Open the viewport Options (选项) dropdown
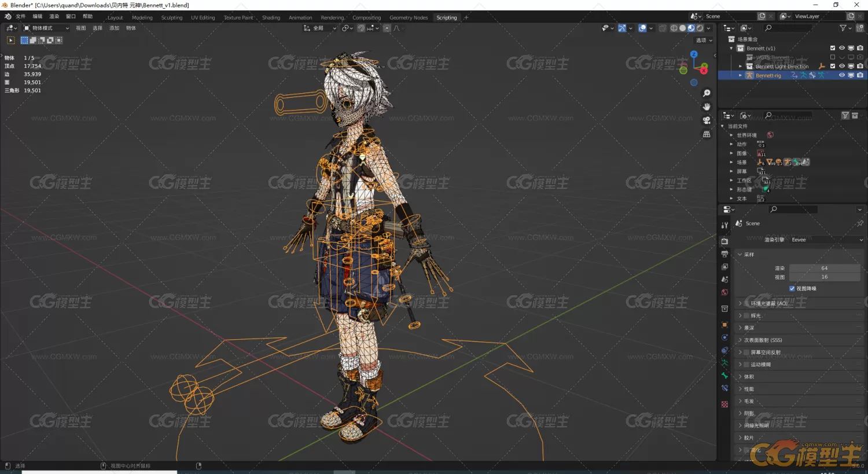The width and height of the screenshot is (868, 474). click(704, 41)
